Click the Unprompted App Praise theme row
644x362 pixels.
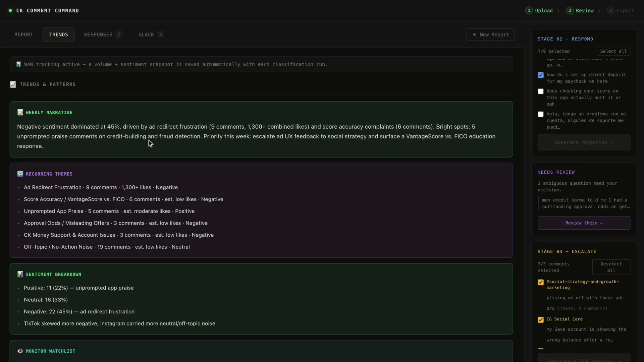coord(109,211)
